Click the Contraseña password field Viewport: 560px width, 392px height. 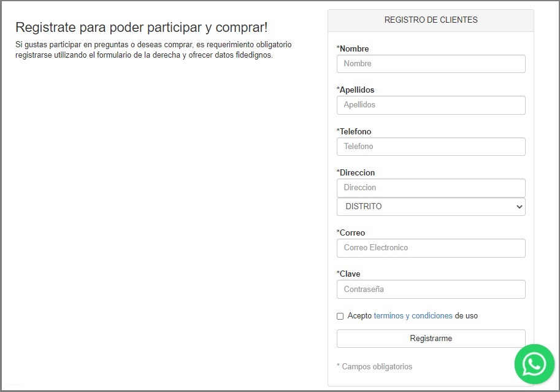click(431, 289)
